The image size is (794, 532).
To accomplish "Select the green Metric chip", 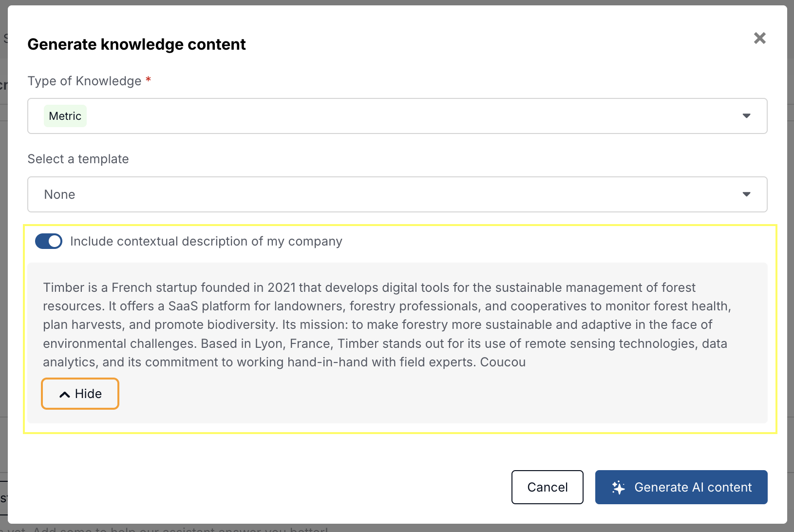I will click(x=65, y=116).
